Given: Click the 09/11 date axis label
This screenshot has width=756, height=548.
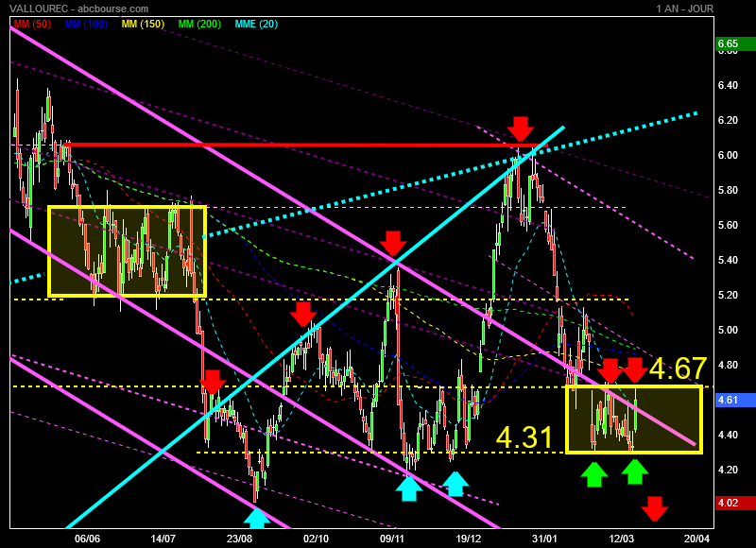Looking at the screenshot, I should (392, 539).
